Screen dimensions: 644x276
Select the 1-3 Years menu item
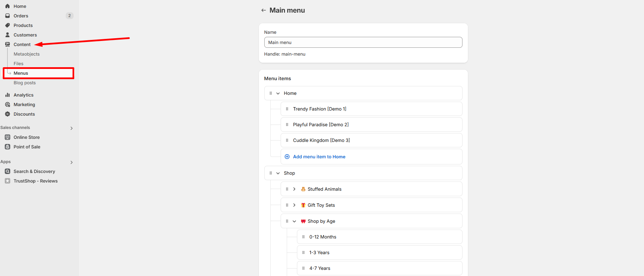click(379, 252)
